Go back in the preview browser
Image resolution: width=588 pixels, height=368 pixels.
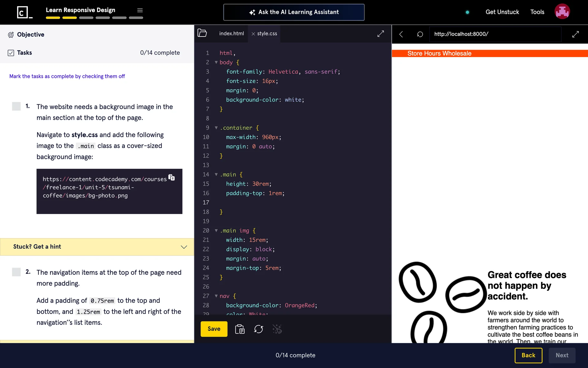[x=401, y=34]
